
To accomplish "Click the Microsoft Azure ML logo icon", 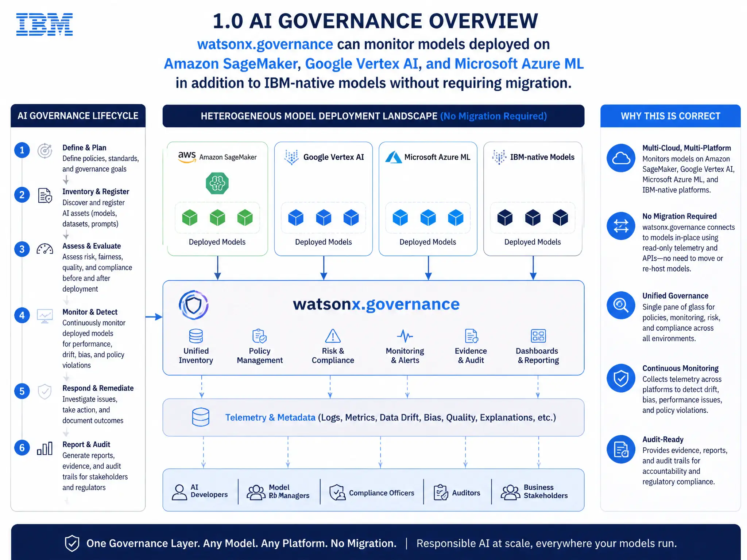I will [x=394, y=157].
